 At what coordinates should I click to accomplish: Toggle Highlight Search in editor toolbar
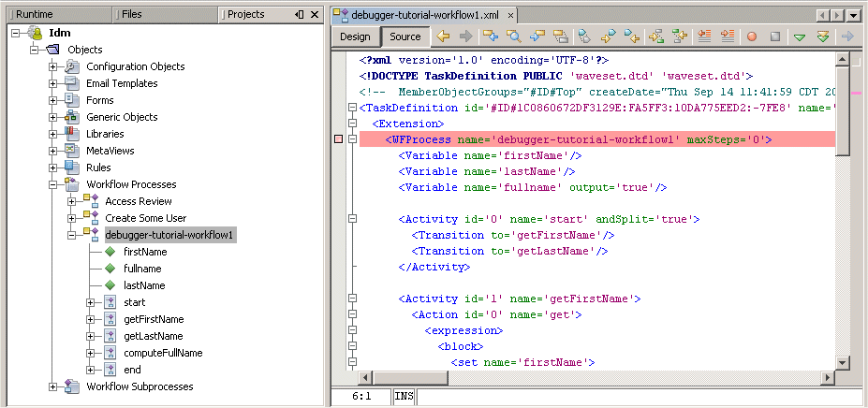point(561,36)
